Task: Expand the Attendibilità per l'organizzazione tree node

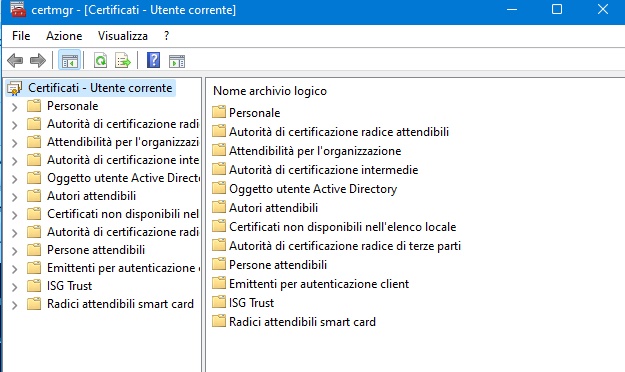Action: coord(15,143)
